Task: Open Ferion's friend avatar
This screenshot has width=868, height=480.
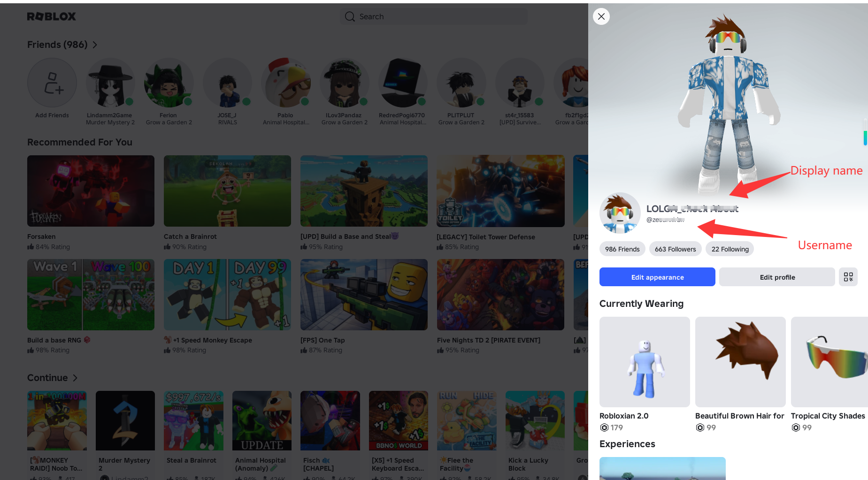Action: pos(169,83)
